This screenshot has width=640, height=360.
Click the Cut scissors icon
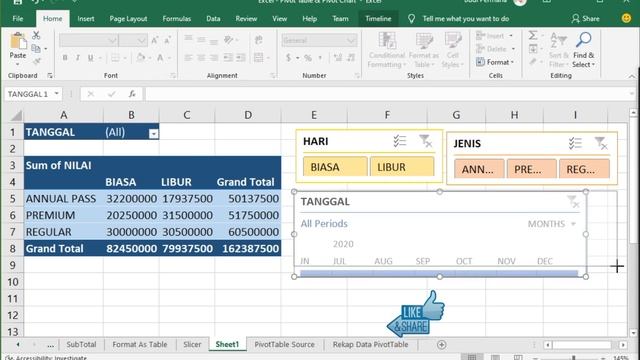click(36, 36)
